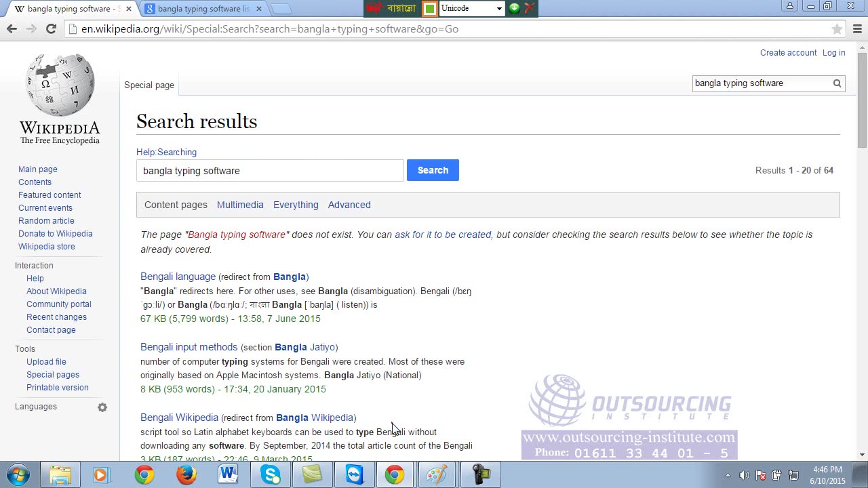Open Skype from the taskbar

[x=270, y=475]
